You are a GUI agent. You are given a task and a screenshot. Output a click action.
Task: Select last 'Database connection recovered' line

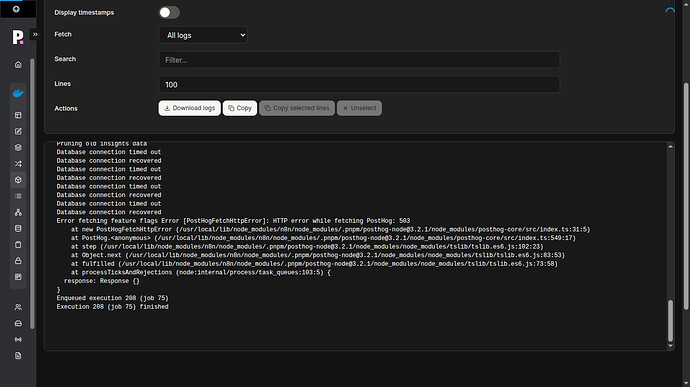pos(109,212)
